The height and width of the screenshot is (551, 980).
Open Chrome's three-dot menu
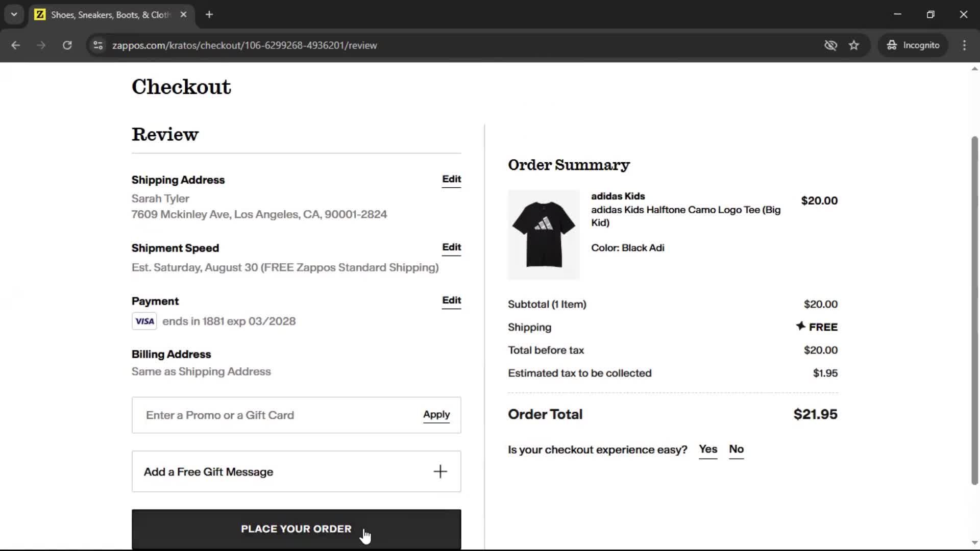[x=964, y=45]
